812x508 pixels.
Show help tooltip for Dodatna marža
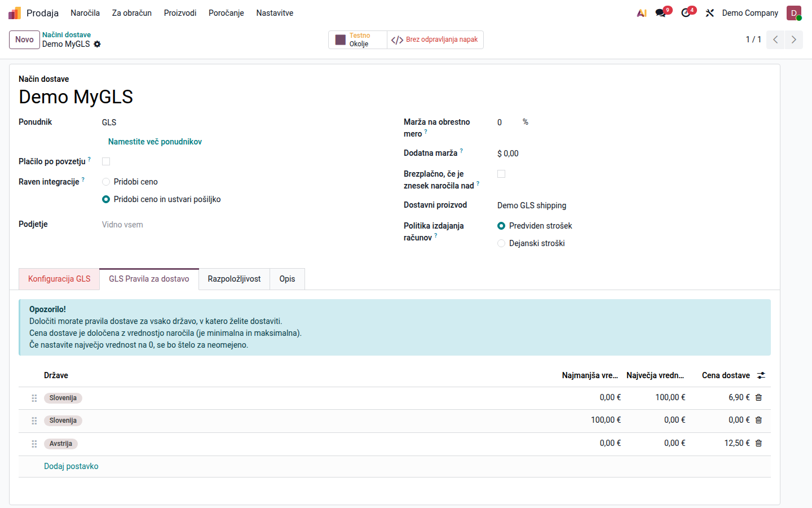pyautogui.click(x=461, y=151)
